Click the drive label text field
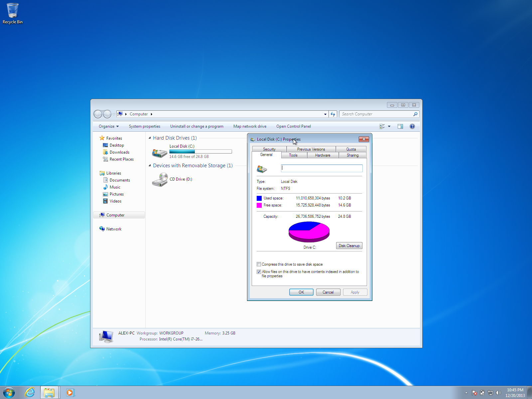This screenshot has height=399, width=532. (322, 168)
